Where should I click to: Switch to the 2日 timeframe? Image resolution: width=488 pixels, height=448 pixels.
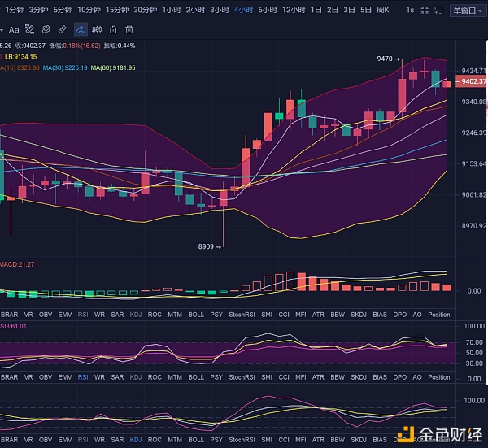click(333, 10)
